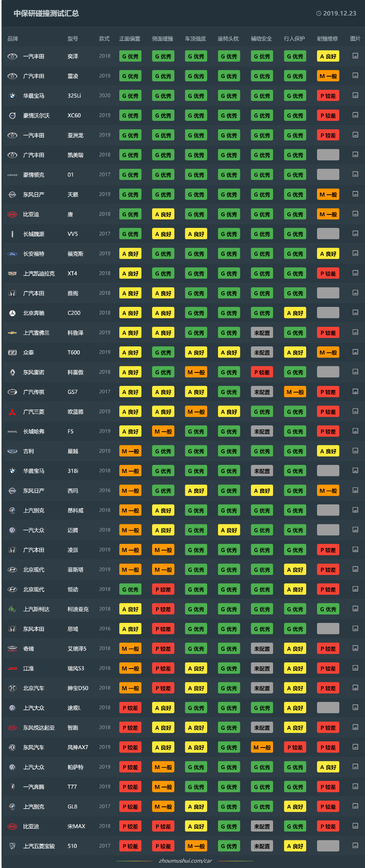Click the 中保研碰撞测试汇总 title
This screenshot has width=365, height=868.
point(46,14)
